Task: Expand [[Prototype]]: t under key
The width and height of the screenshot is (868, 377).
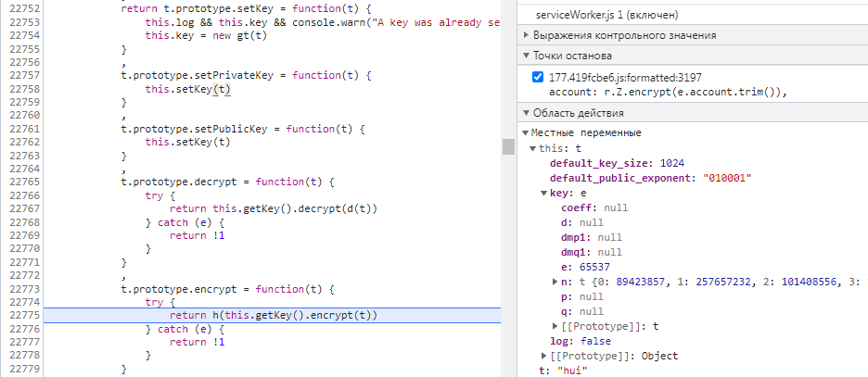Action: tap(555, 326)
